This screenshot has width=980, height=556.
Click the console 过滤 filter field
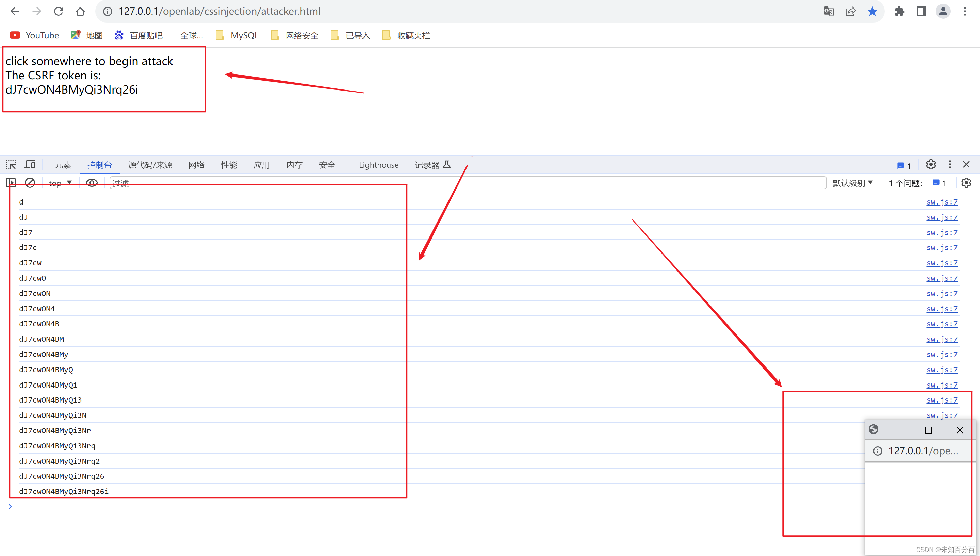(458, 183)
